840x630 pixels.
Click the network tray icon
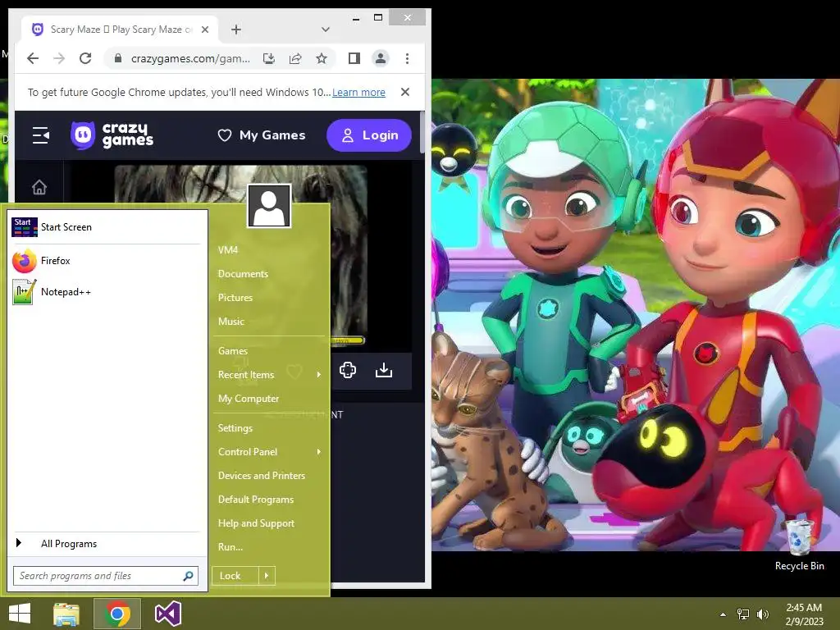tap(743, 614)
